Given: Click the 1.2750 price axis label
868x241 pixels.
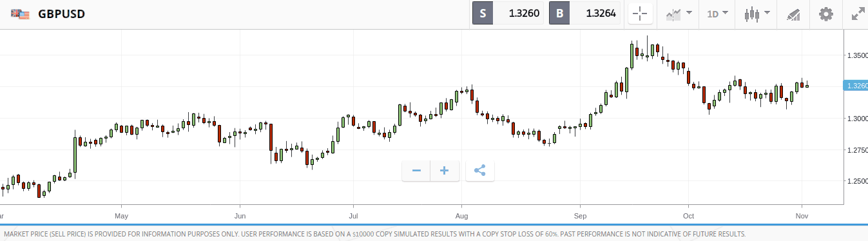Looking at the screenshot, I should tap(857, 150).
